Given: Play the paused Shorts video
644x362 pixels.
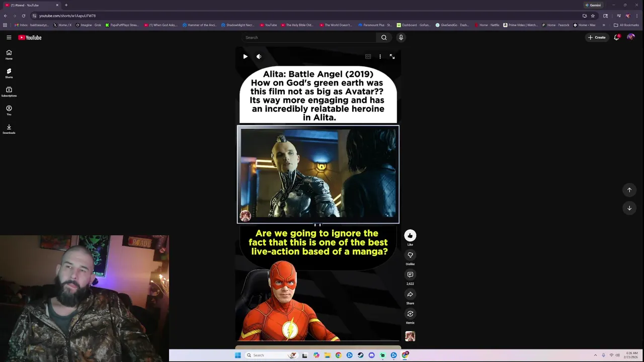Looking at the screenshot, I should pyautogui.click(x=245, y=56).
